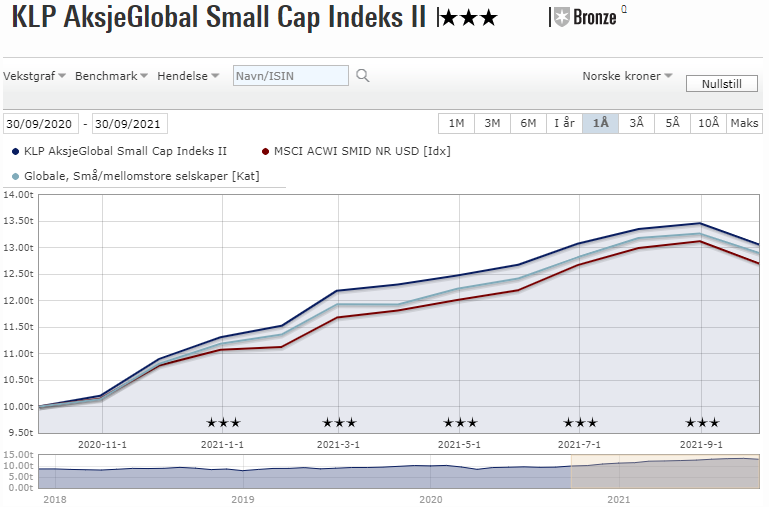Click star rating marker at 2021-9-1
769x507 pixels.
702,423
